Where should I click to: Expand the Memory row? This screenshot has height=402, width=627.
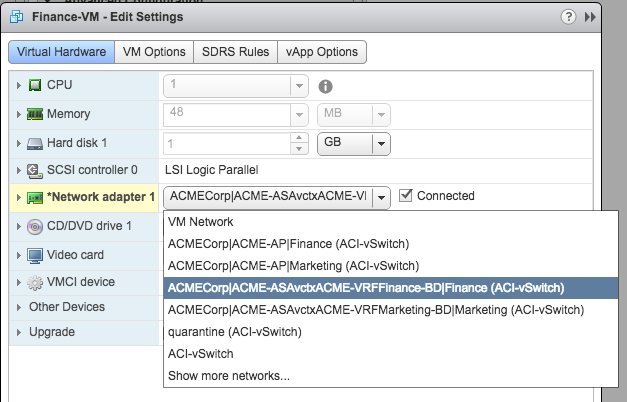pyautogui.click(x=18, y=114)
